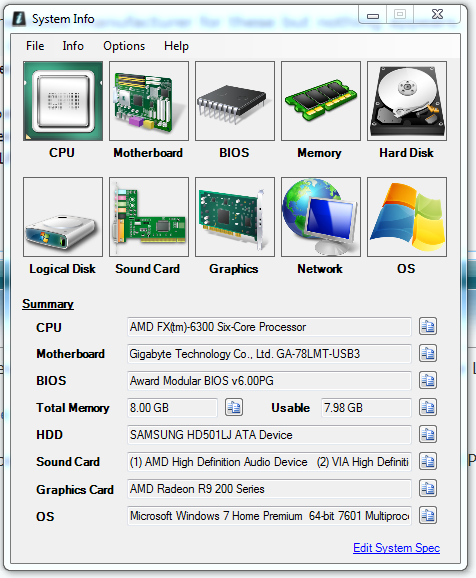The width and height of the screenshot is (476, 578).
Task: Open the CPU details icon
Action: click(x=63, y=101)
